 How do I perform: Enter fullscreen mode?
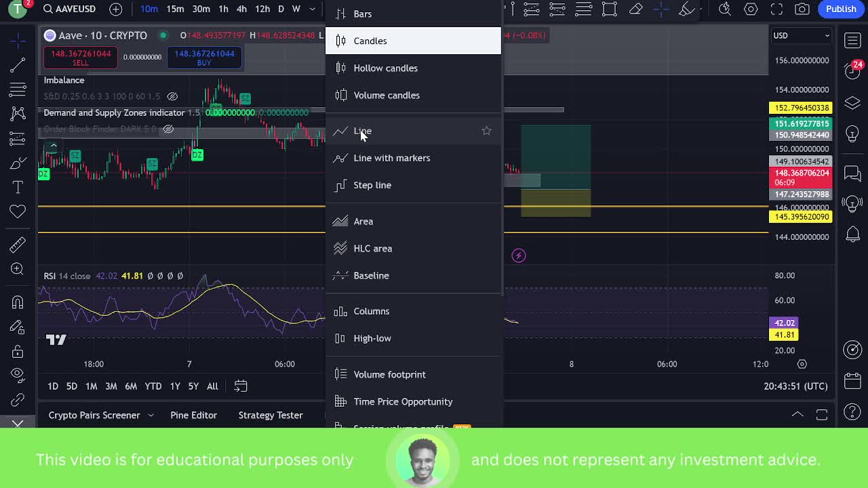click(x=776, y=9)
